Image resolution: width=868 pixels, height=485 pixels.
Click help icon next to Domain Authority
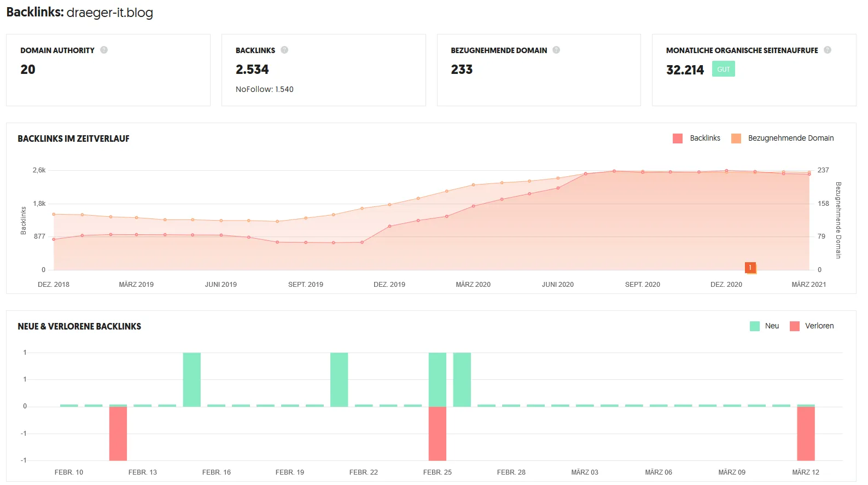pos(104,50)
